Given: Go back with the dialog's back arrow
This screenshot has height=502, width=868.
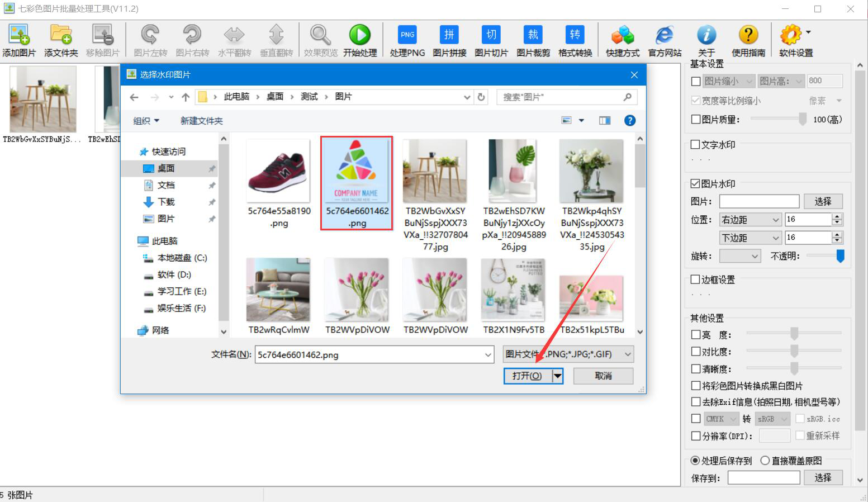Looking at the screenshot, I should (134, 97).
